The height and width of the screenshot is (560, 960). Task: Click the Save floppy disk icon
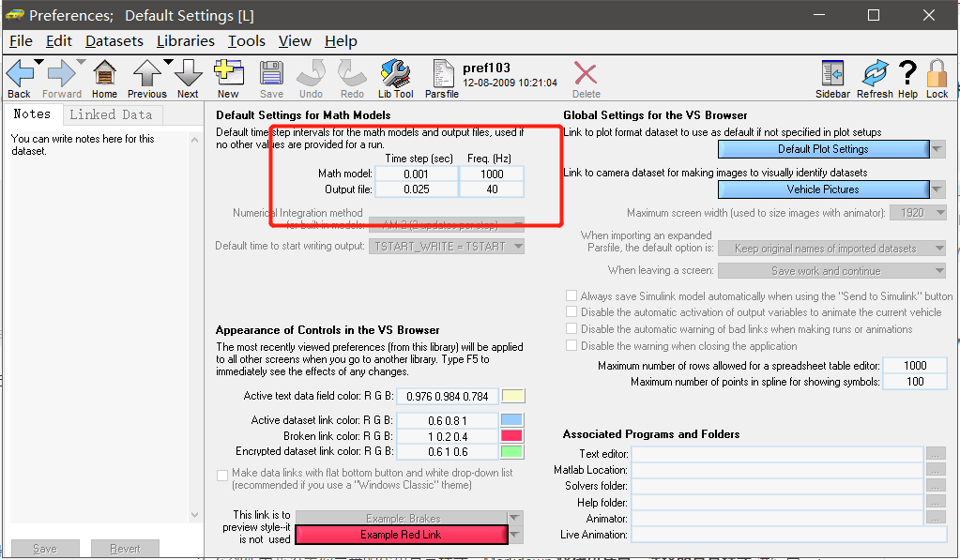tap(271, 73)
